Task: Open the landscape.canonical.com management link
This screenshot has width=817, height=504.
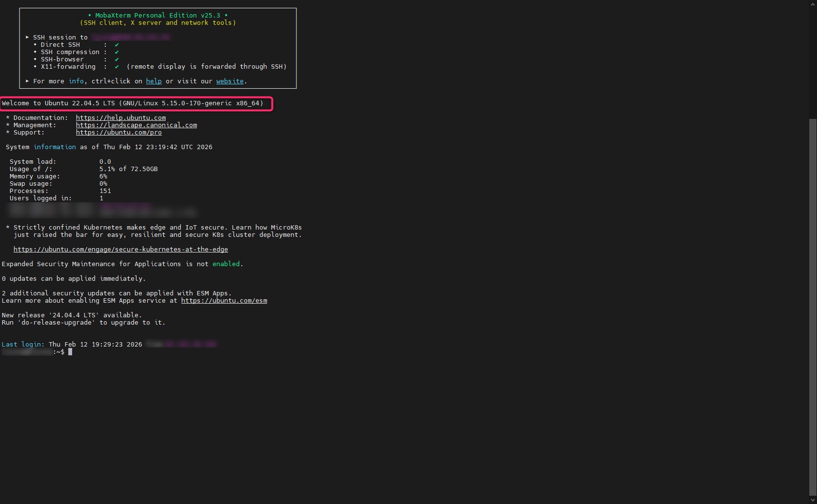Action: [x=136, y=125]
